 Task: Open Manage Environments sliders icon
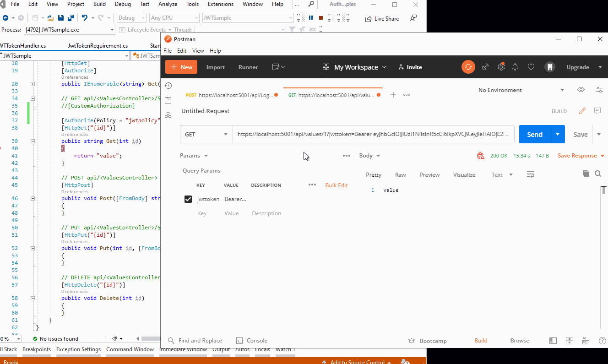click(599, 90)
